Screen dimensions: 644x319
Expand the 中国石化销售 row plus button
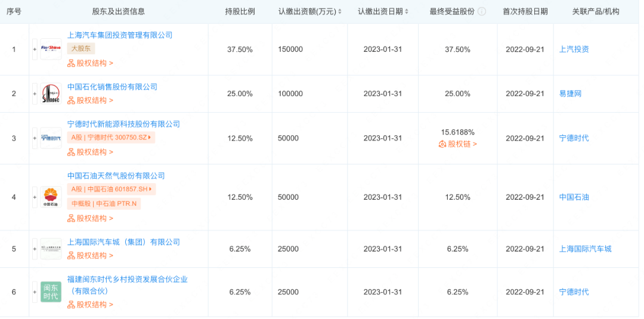click(35, 94)
